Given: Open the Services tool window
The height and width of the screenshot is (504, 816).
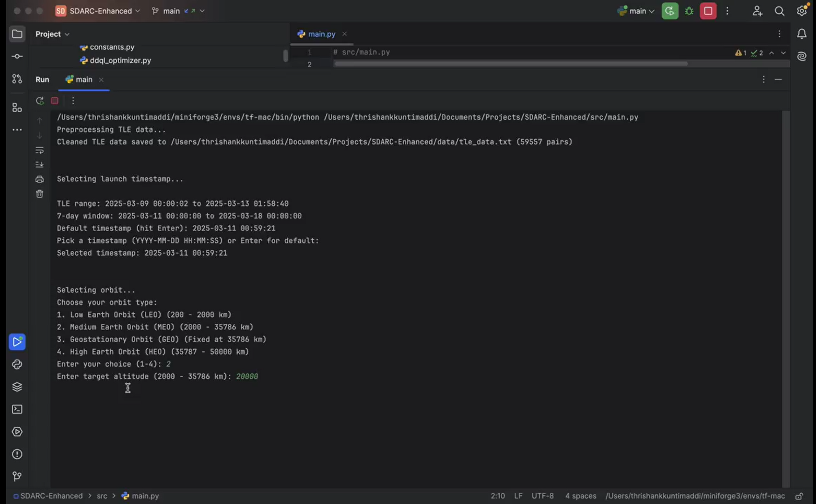Looking at the screenshot, I should click(x=17, y=432).
